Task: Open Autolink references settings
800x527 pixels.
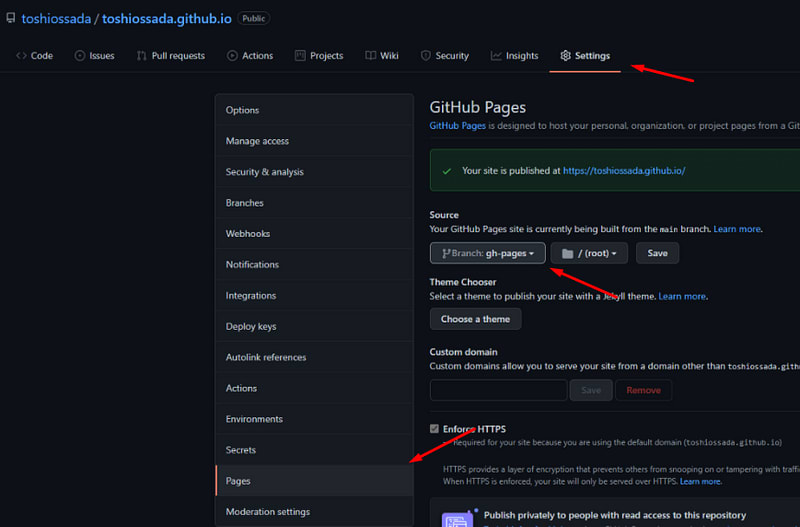Action: [x=314, y=358]
